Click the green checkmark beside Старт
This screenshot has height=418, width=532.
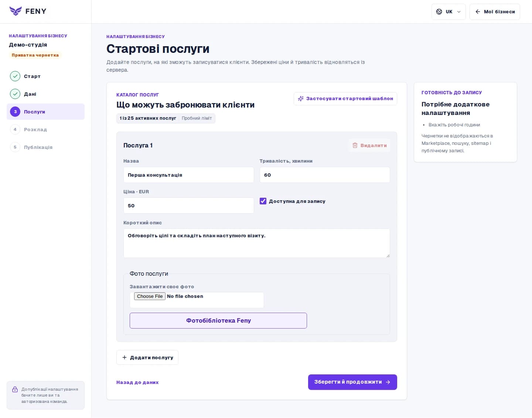tap(15, 76)
